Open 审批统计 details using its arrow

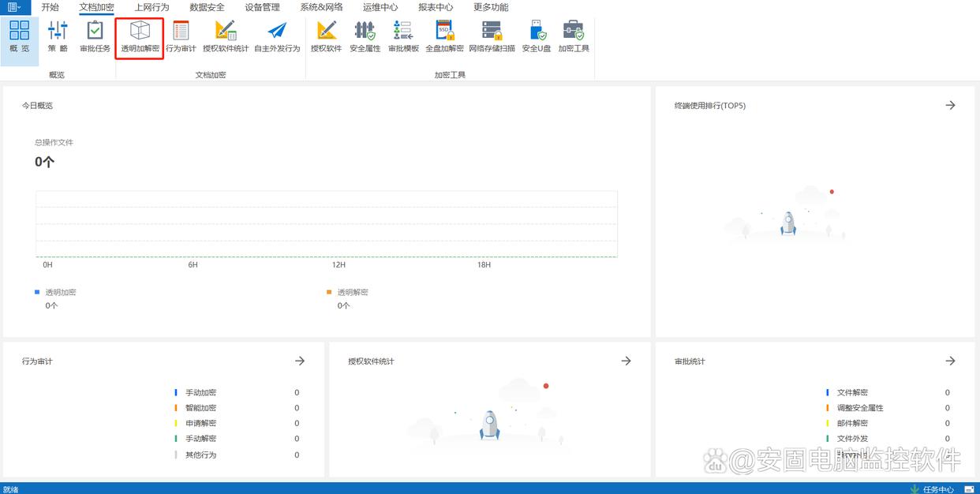coord(950,361)
